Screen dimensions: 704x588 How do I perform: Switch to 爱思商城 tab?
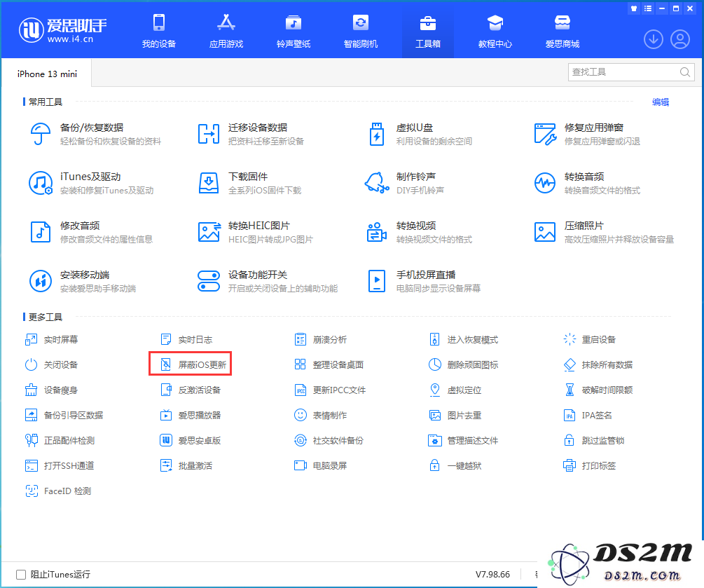point(562,31)
